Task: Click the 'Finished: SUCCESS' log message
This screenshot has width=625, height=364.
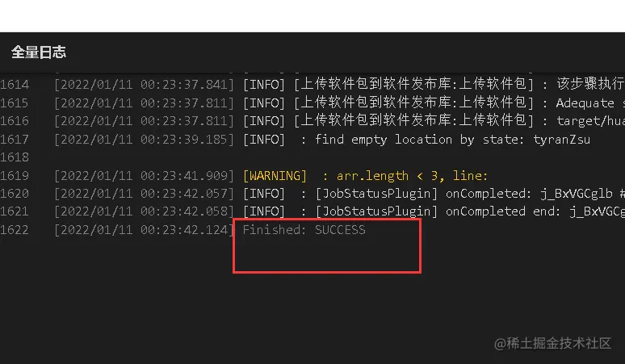Action: [x=304, y=230]
